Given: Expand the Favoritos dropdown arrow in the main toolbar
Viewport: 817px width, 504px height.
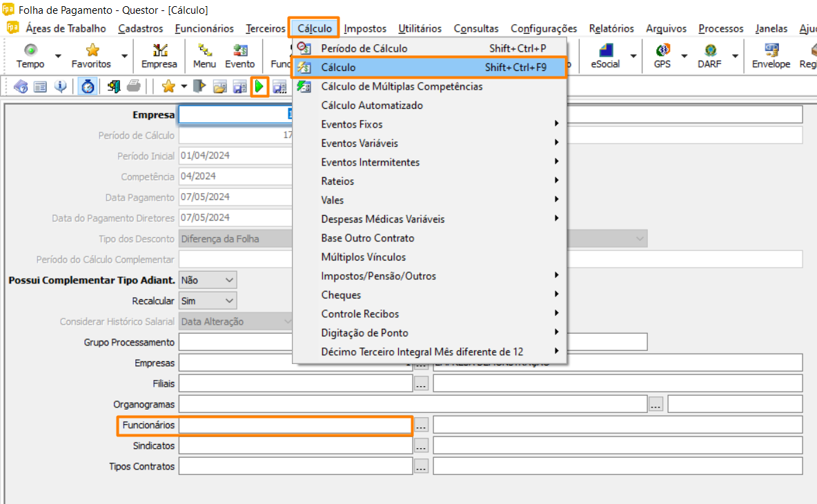Looking at the screenshot, I should [x=124, y=57].
